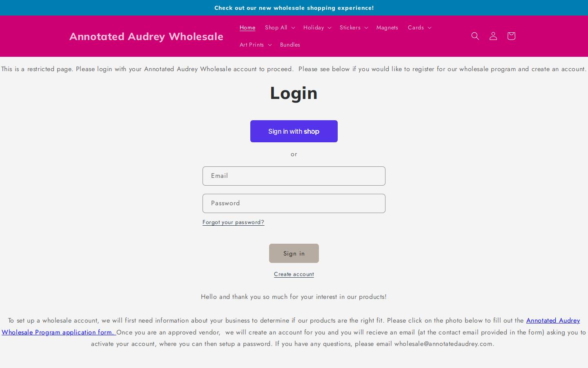Click the 'This is a restricted page' notice
This screenshot has width=588, height=368.
pyautogui.click(x=294, y=69)
